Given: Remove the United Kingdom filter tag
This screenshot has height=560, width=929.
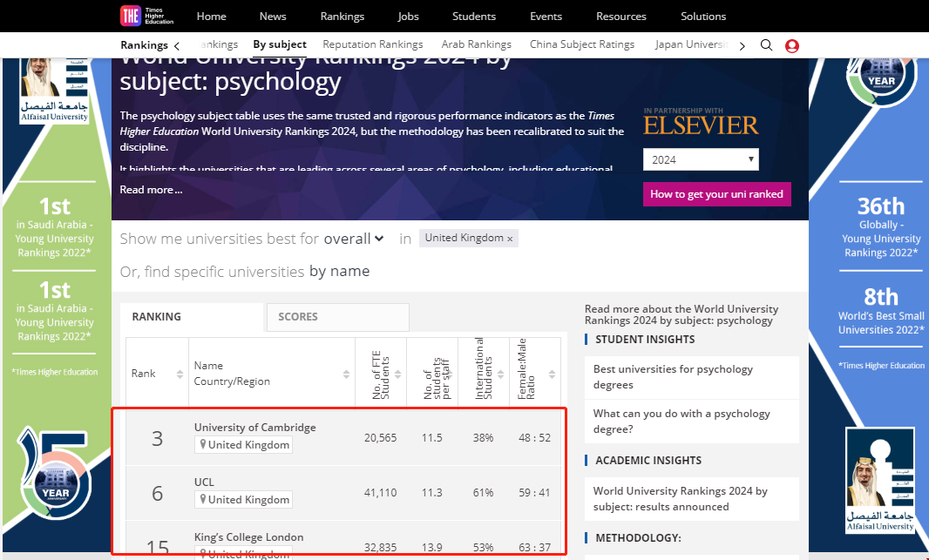Looking at the screenshot, I should point(510,239).
